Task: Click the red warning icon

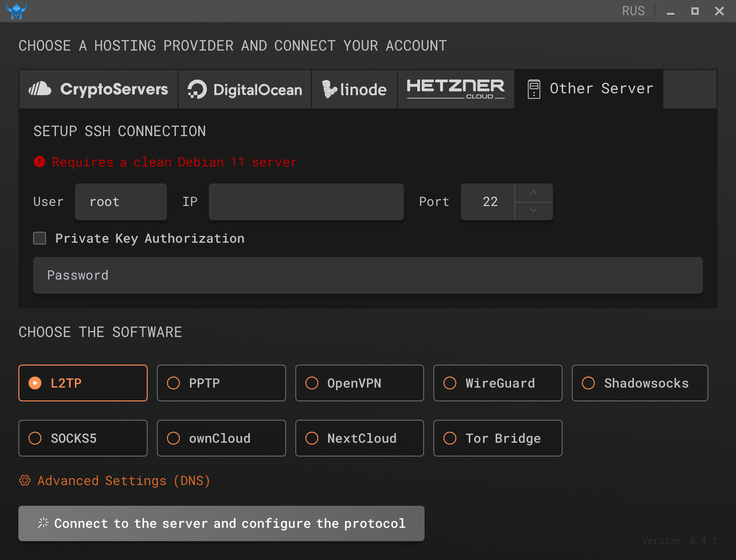Action: [40, 162]
